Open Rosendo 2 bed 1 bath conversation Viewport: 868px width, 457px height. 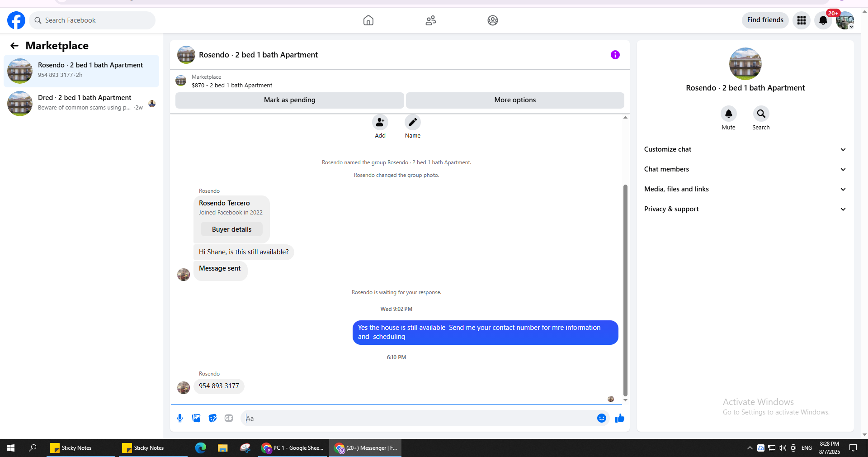pyautogui.click(x=81, y=71)
